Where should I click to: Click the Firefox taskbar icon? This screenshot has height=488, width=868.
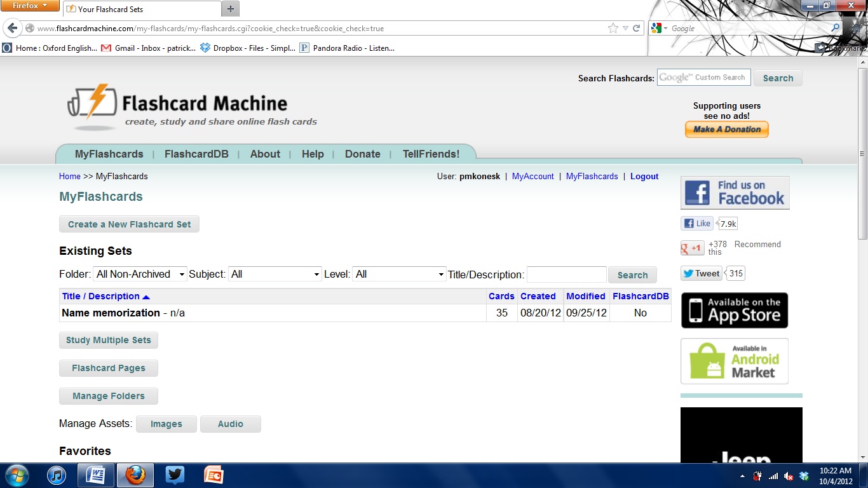[x=135, y=475]
